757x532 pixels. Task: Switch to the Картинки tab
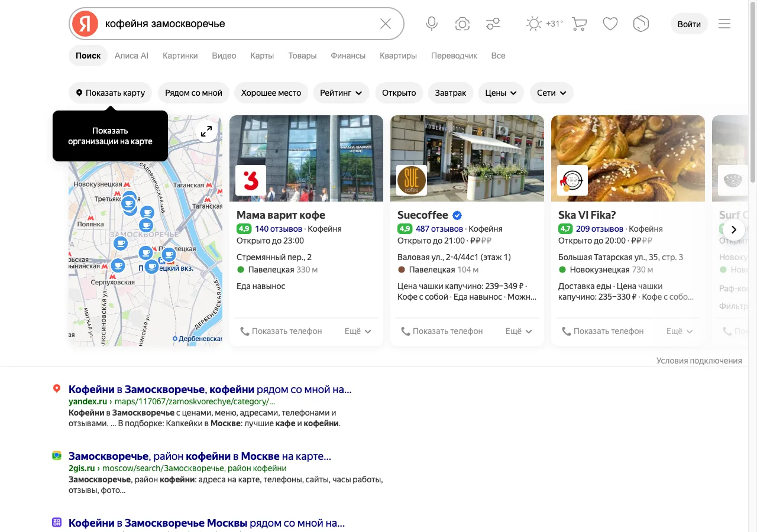[180, 56]
